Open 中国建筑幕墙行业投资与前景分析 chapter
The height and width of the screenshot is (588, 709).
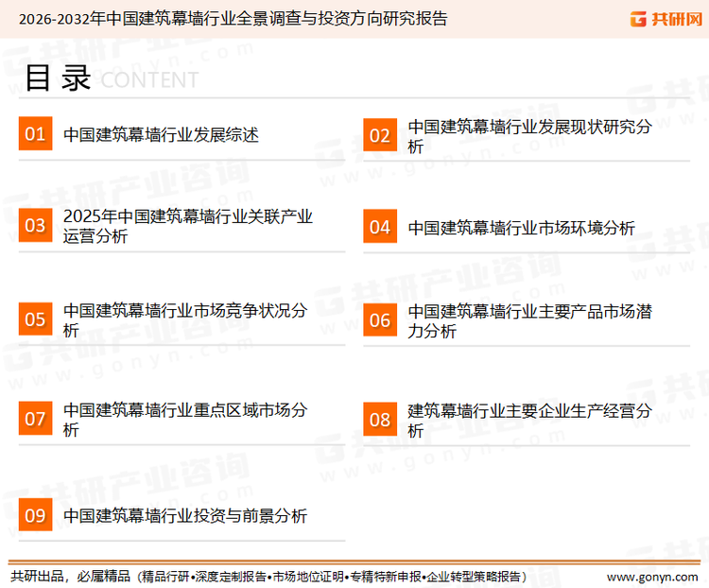point(185,515)
